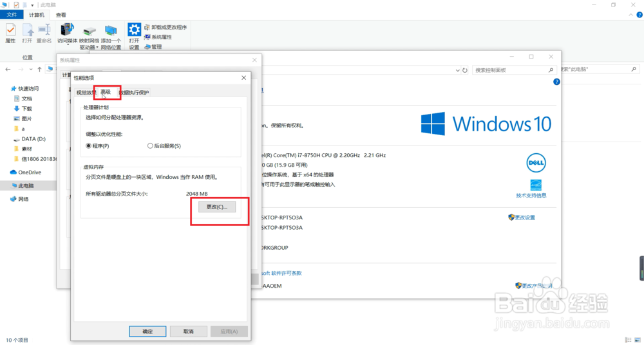Screen dimensions: 644x345
Task: Click the Energy Star logo icon
Action: coord(536,185)
